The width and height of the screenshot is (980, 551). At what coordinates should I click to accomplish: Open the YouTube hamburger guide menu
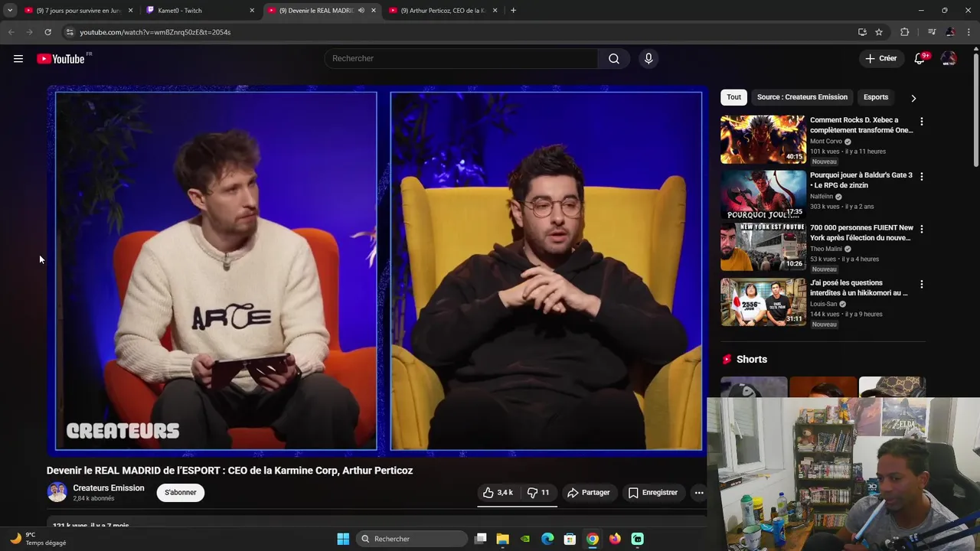[x=18, y=59]
